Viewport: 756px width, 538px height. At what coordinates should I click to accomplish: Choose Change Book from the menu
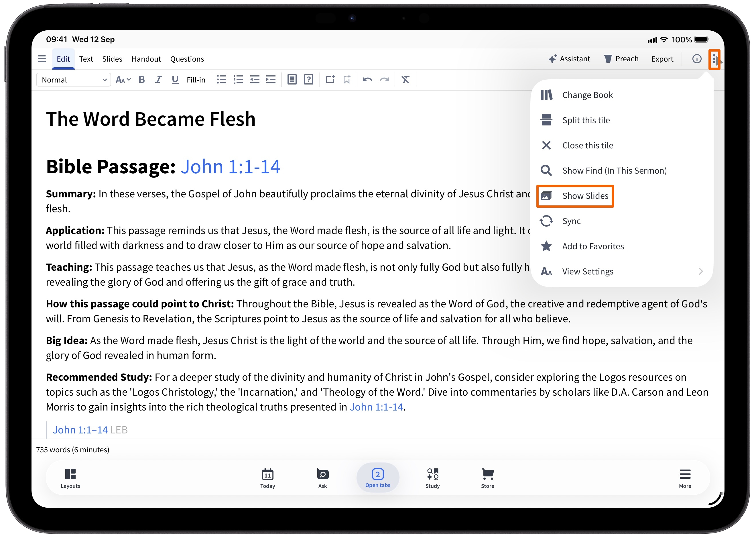622,95
